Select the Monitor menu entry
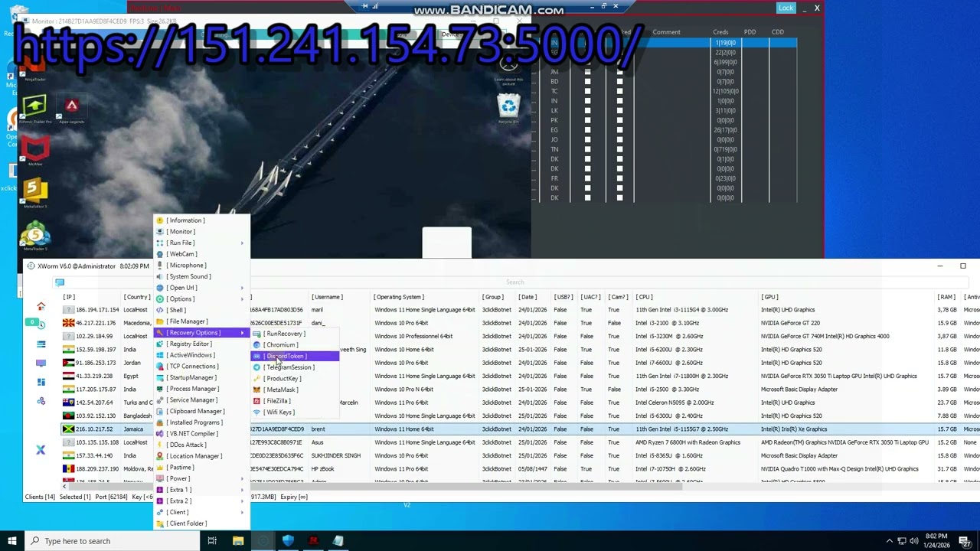980x551 pixels. [202, 232]
